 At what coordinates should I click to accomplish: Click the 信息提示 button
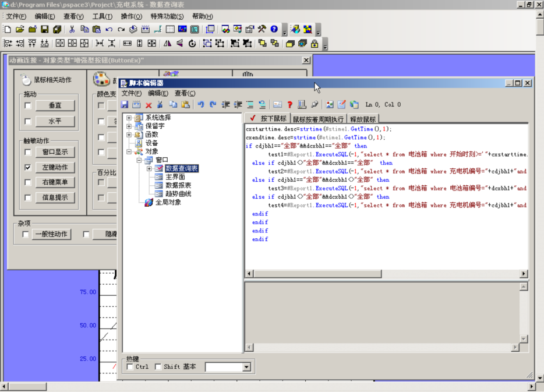click(55, 198)
